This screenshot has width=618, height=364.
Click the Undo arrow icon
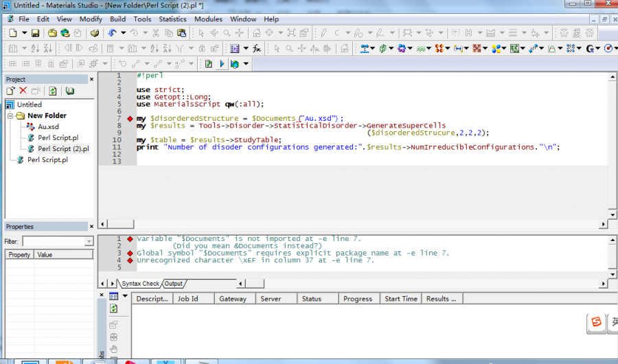point(112,33)
